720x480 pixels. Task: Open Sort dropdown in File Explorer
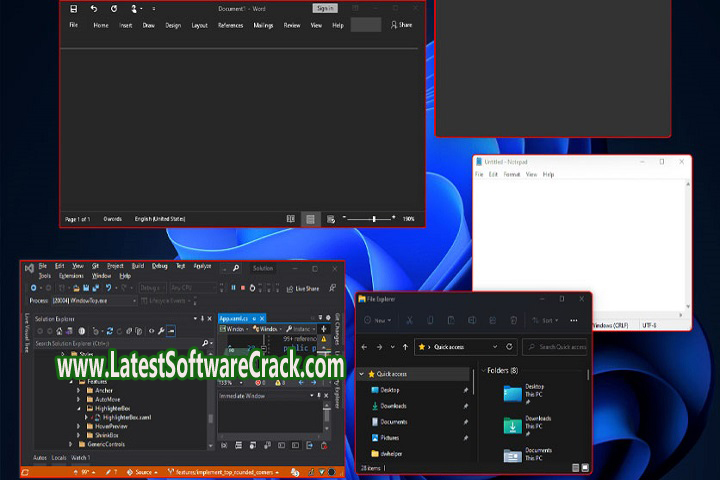(x=545, y=321)
